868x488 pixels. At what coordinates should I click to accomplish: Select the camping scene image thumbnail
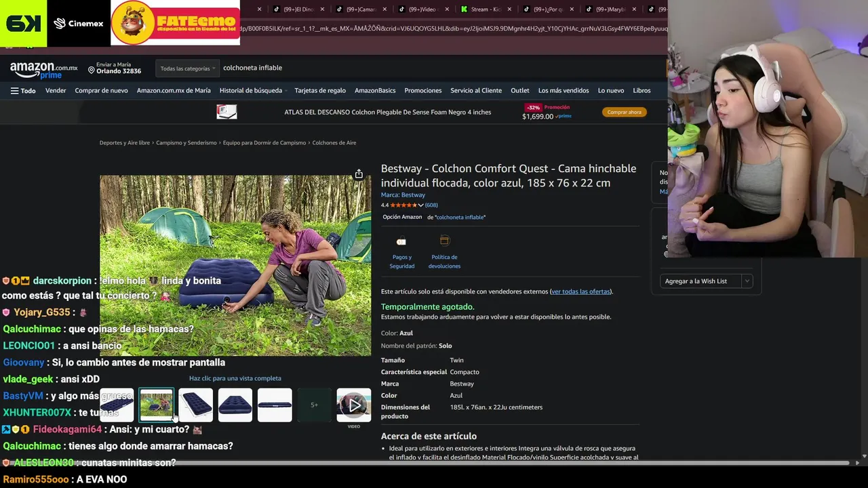pos(157,405)
